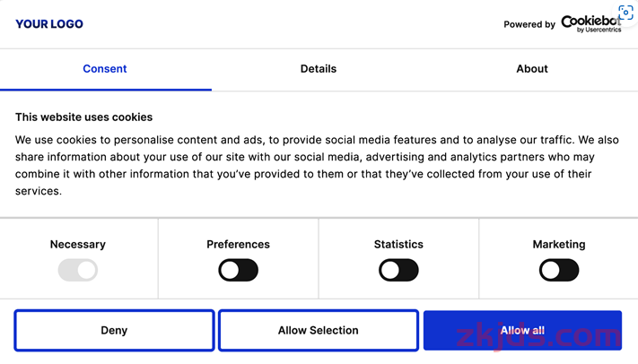
Task: Enable the Statistics cookies switch
Action: coord(398,270)
